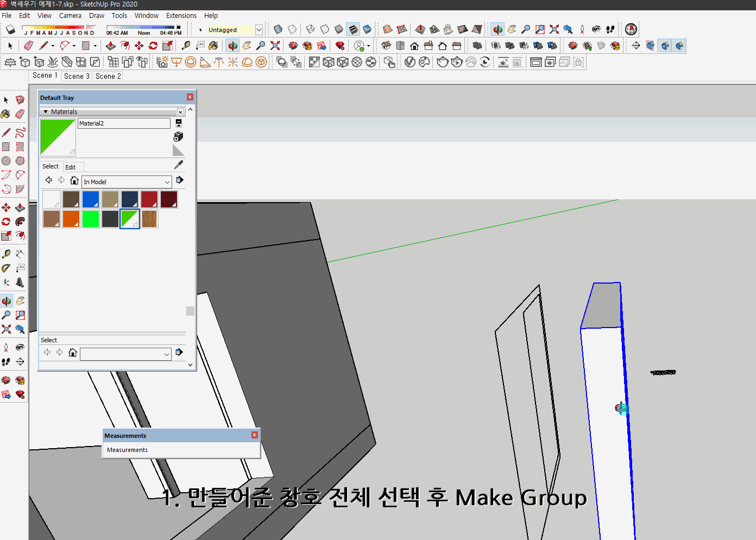Open the Camera menu
Screen dimensions: 756x540
pyautogui.click(x=70, y=16)
